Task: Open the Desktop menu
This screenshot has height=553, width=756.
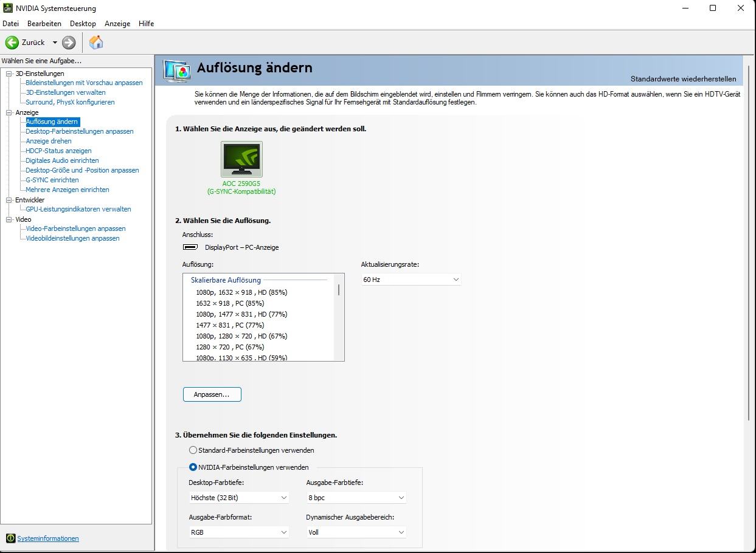Action: (x=83, y=24)
